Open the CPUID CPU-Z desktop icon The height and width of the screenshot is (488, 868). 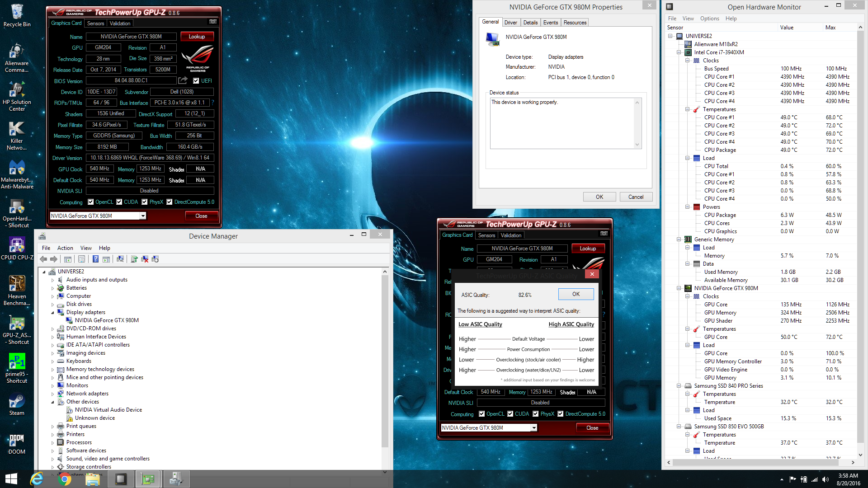pyautogui.click(x=17, y=249)
